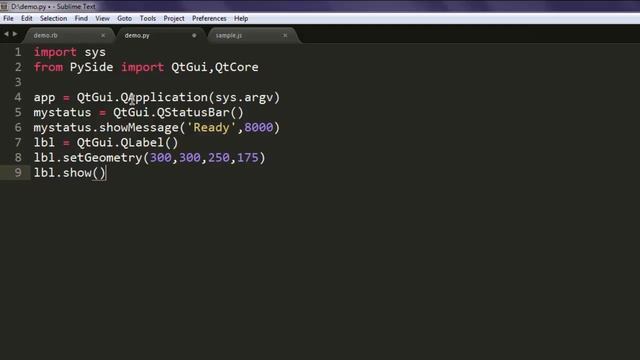
Task: Open the Project menu
Action: point(174,18)
